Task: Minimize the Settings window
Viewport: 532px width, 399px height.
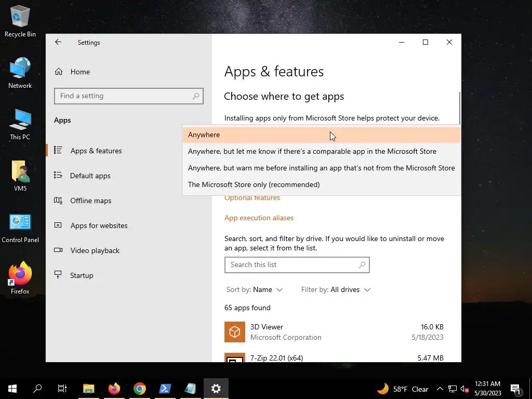Action: 402,42
